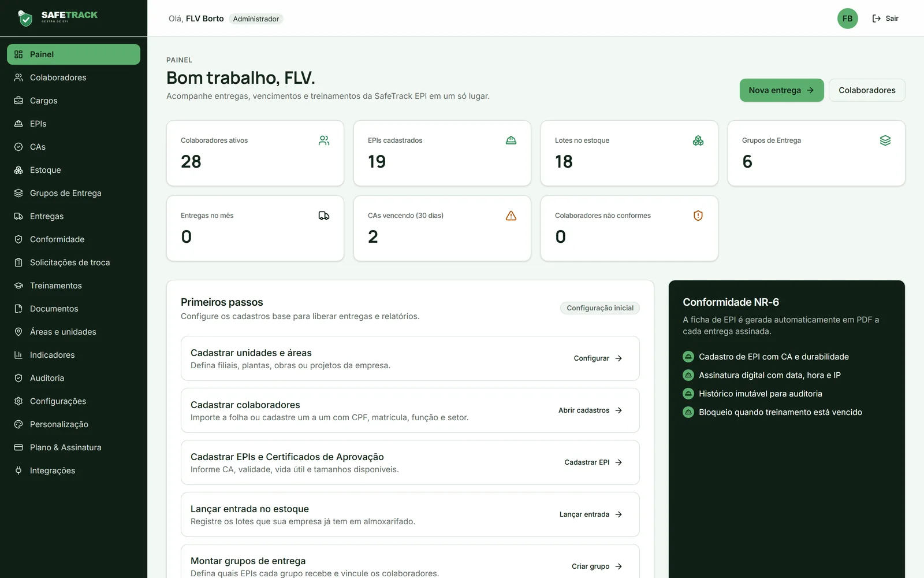This screenshot has height=578, width=924.
Task: Click the Configurações gear icon
Action: [x=18, y=401]
